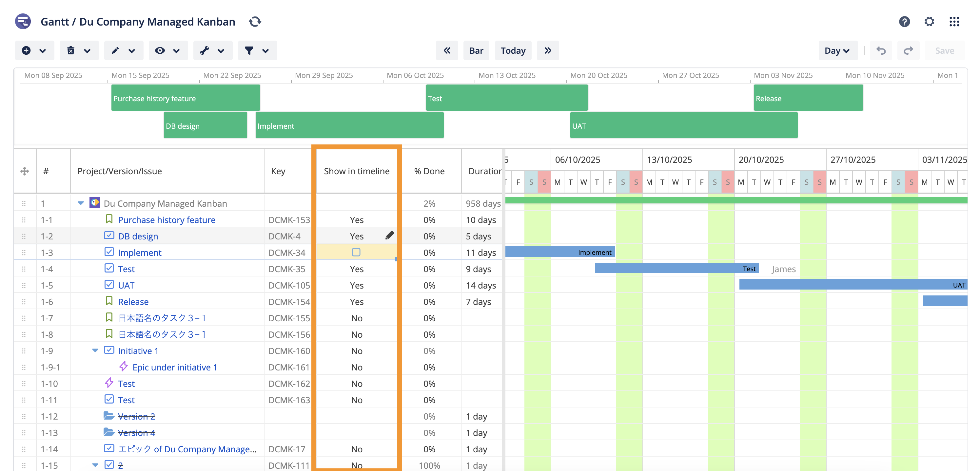
Task: Click the green UAT timeline bar
Action: tap(683, 125)
